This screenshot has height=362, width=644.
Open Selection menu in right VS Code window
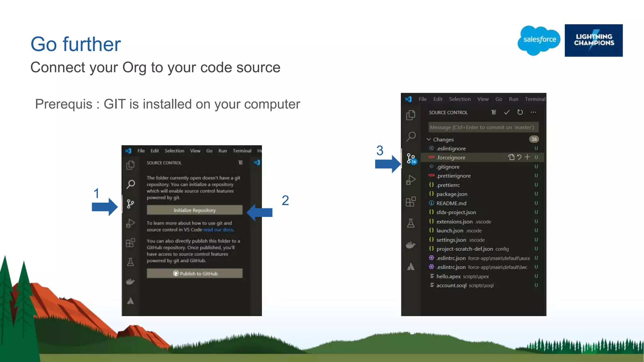pos(460,99)
